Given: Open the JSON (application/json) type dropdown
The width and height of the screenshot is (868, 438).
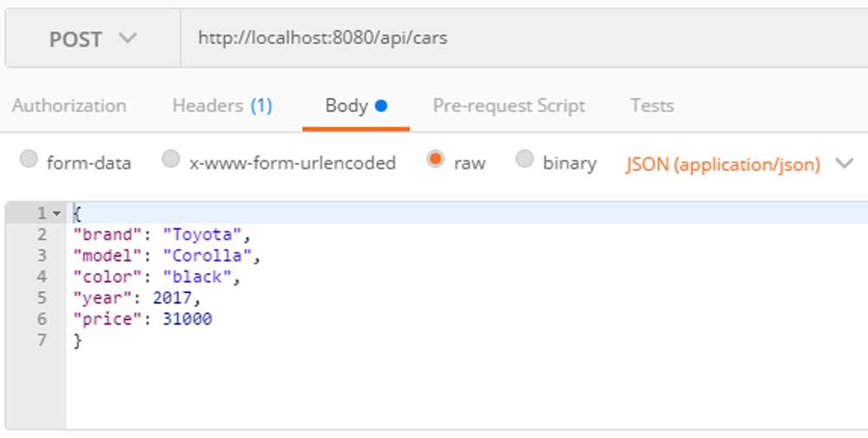Looking at the screenshot, I should [740, 164].
